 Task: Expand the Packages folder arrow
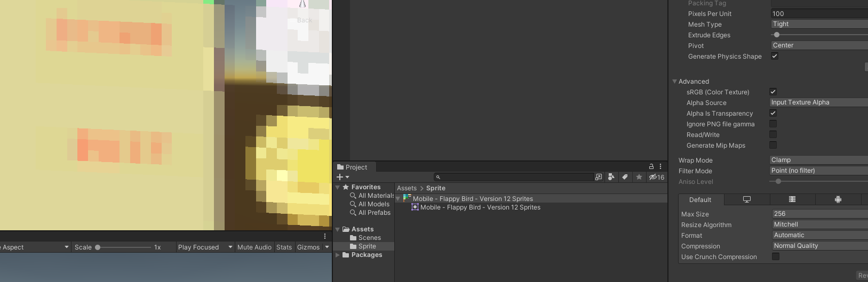click(338, 255)
